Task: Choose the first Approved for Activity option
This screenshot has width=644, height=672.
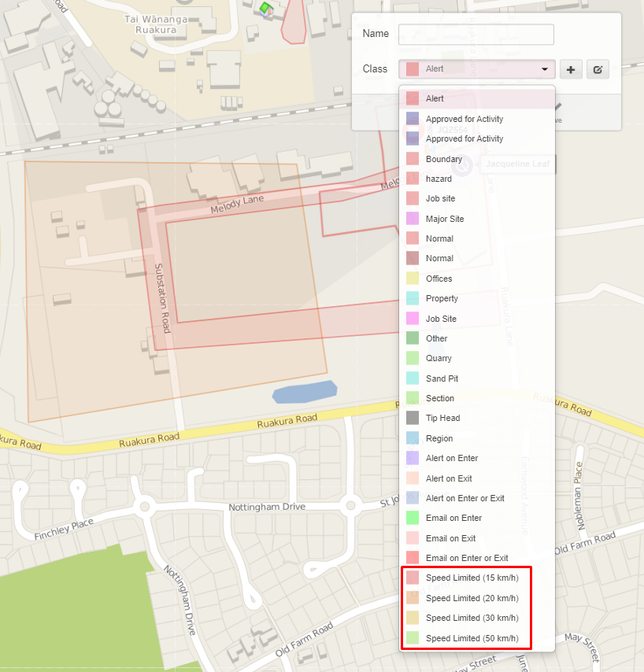Action: click(477, 119)
